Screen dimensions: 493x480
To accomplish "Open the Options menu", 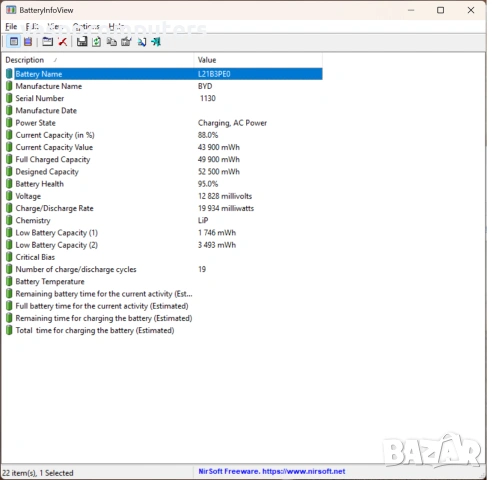I will click(x=86, y=27).
